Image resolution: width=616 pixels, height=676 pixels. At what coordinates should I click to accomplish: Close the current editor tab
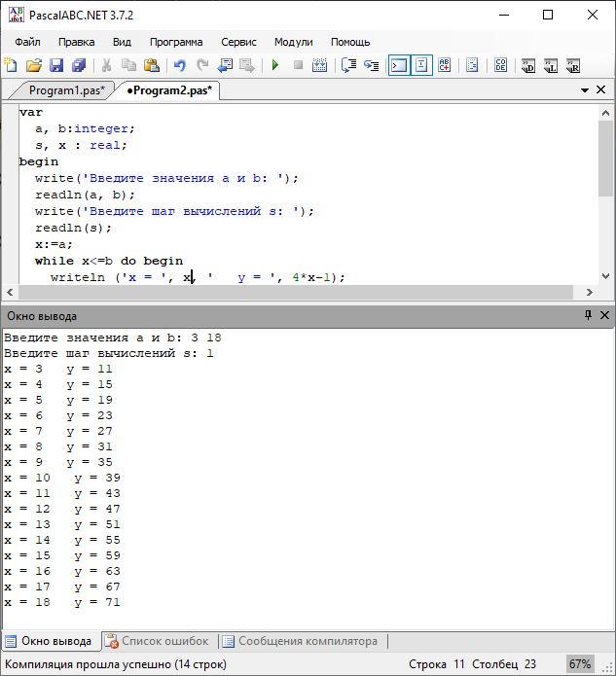coord(600,89)
